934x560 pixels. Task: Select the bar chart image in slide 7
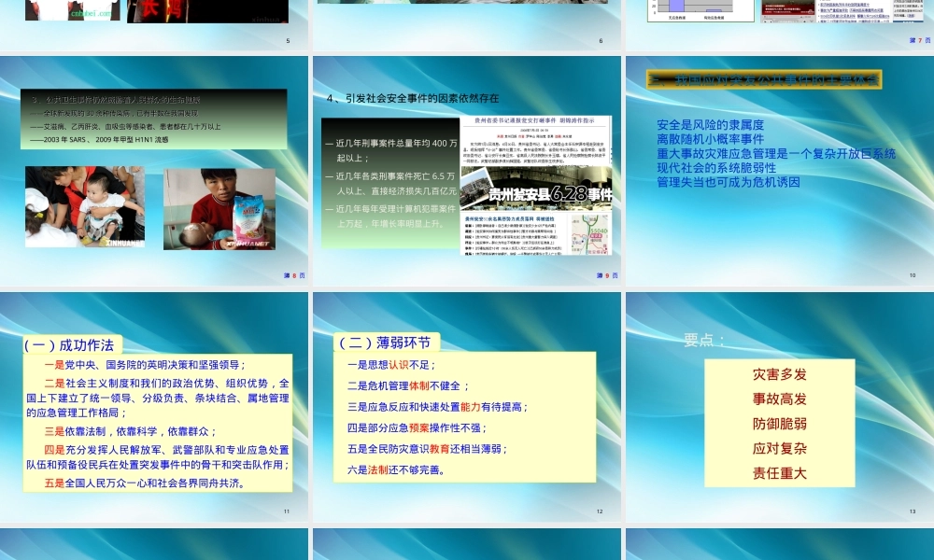[x=700, y=10]
